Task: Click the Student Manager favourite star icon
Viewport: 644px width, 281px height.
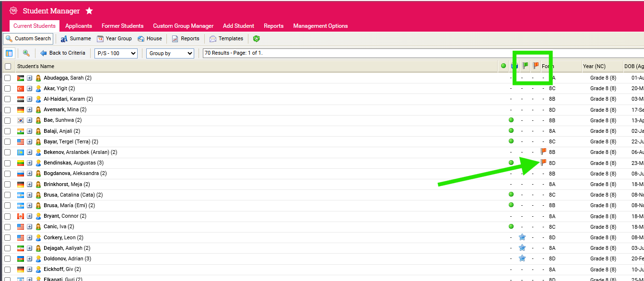Action: (x=89, y=11)
